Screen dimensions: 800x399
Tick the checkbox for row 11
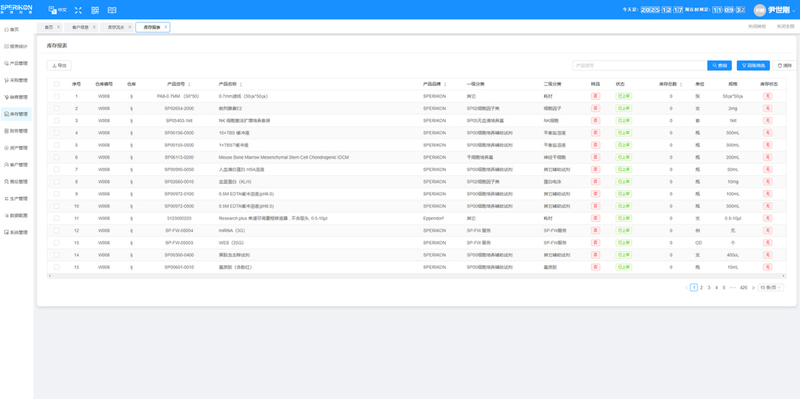tap(57, 218)
